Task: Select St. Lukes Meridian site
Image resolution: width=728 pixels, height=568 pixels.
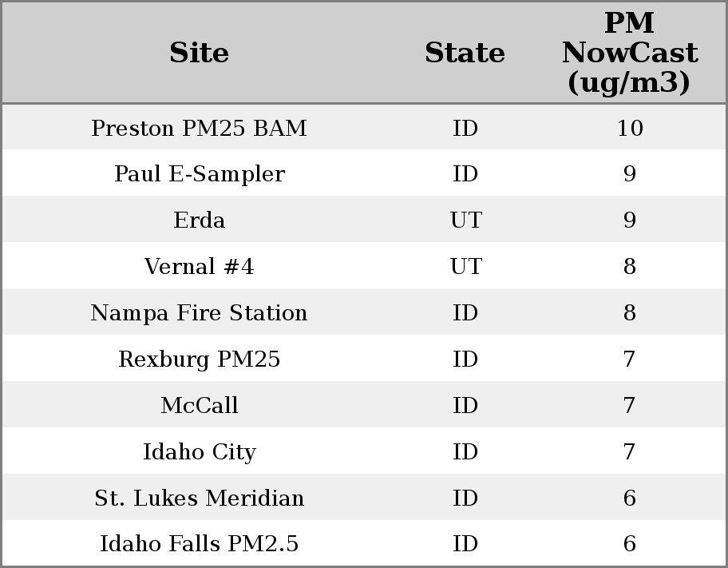Action: point(199,498)
